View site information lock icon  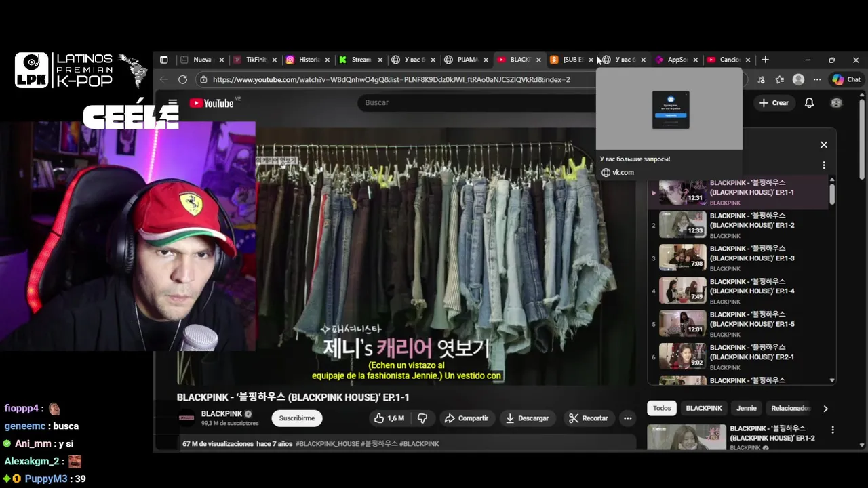point(203,79)
